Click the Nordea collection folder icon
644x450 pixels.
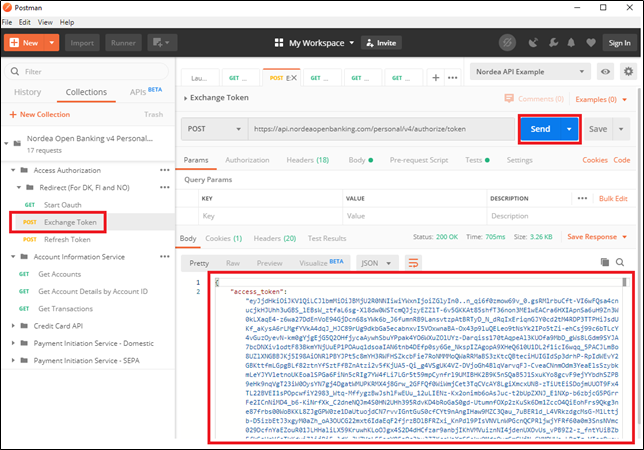(17, 143)
